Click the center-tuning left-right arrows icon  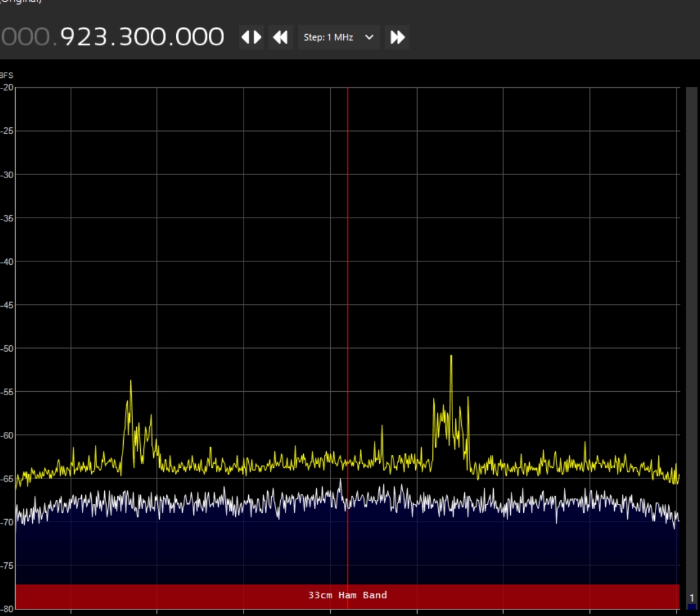click(251, 37)
